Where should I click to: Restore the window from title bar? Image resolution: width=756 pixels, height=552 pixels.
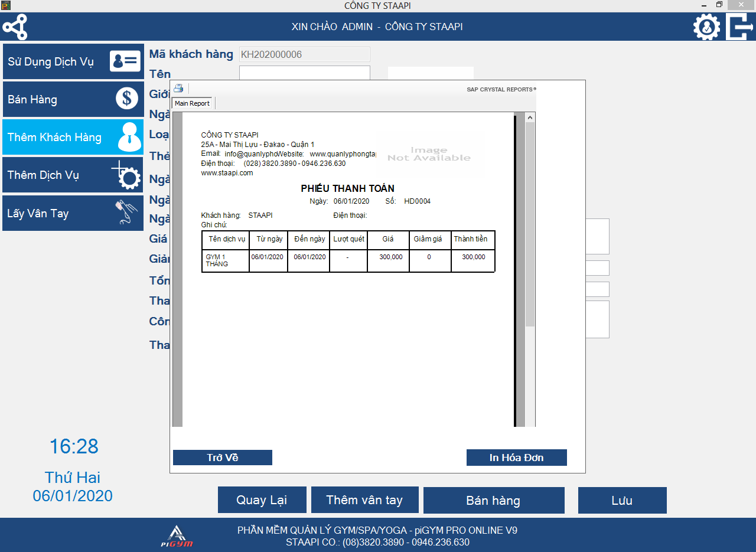tap(719, 5)
